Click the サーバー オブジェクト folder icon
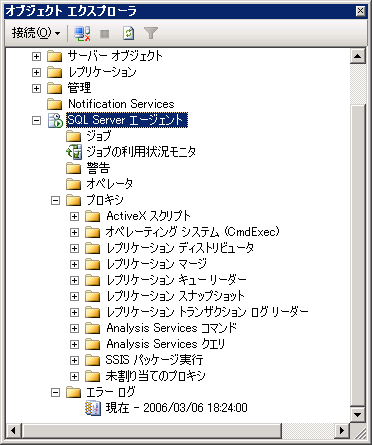The image size is (372, 445). pos(54,56)
